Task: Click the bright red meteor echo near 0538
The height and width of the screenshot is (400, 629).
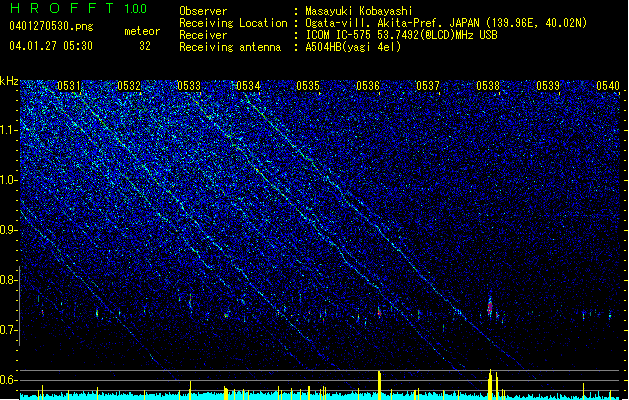Action: pos(490,307)
